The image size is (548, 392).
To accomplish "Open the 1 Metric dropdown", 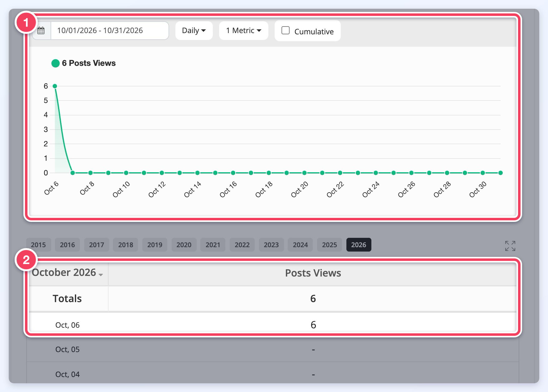I will point(244,31).
